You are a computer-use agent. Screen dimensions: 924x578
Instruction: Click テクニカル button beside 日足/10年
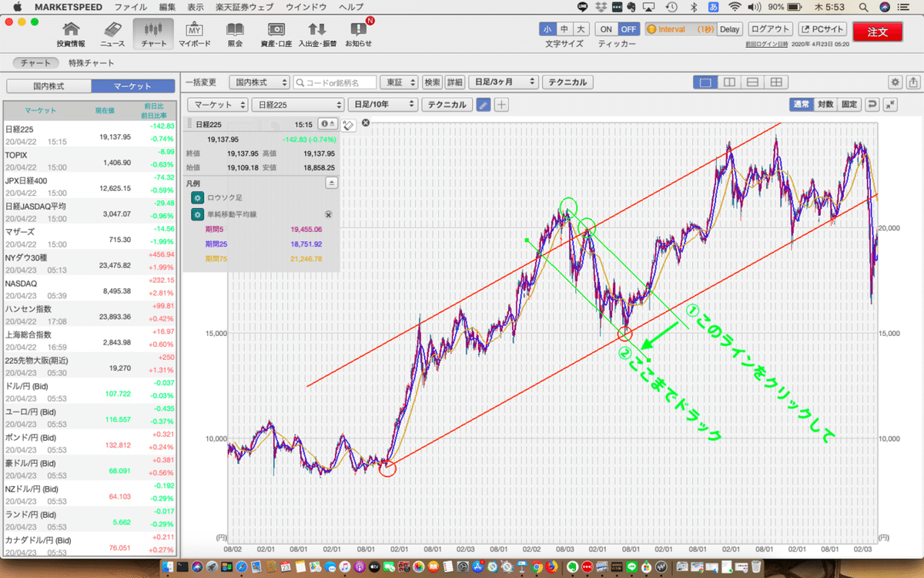coord(447,105)
